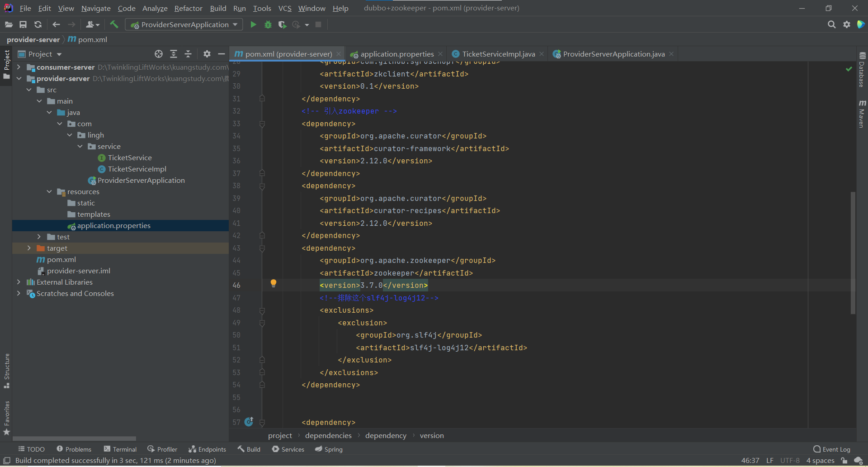
Task: Navigate Forward arrow in toolbar
Action: 71,24
